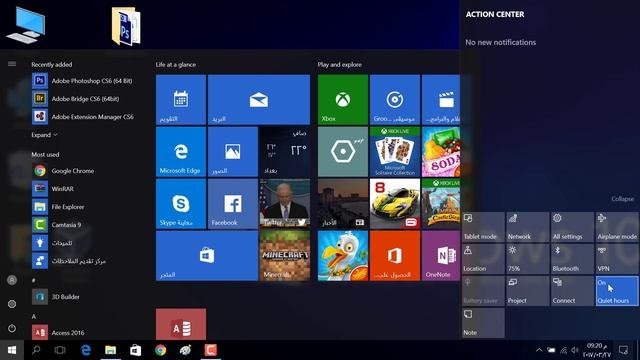Open the Skype tile
The image size is (640, 360).
point(181,204)
